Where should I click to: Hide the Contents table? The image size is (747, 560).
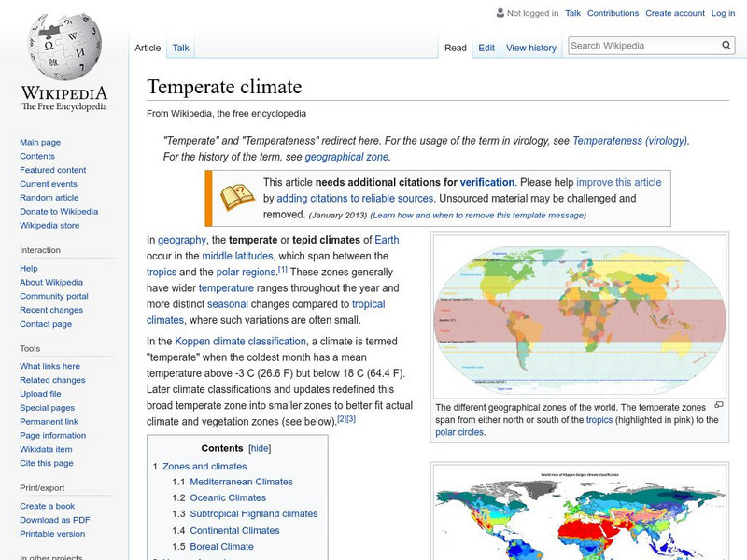259,447
